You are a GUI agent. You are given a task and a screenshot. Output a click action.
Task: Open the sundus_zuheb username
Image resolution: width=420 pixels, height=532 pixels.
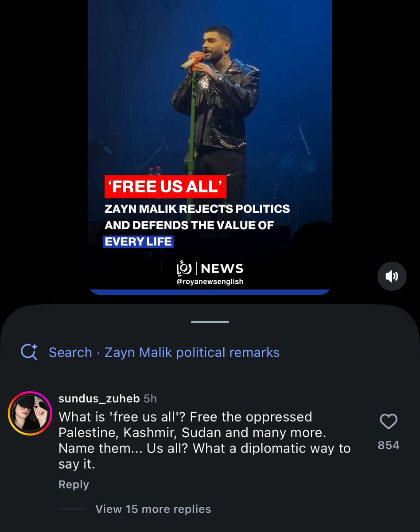click(100, 399)
